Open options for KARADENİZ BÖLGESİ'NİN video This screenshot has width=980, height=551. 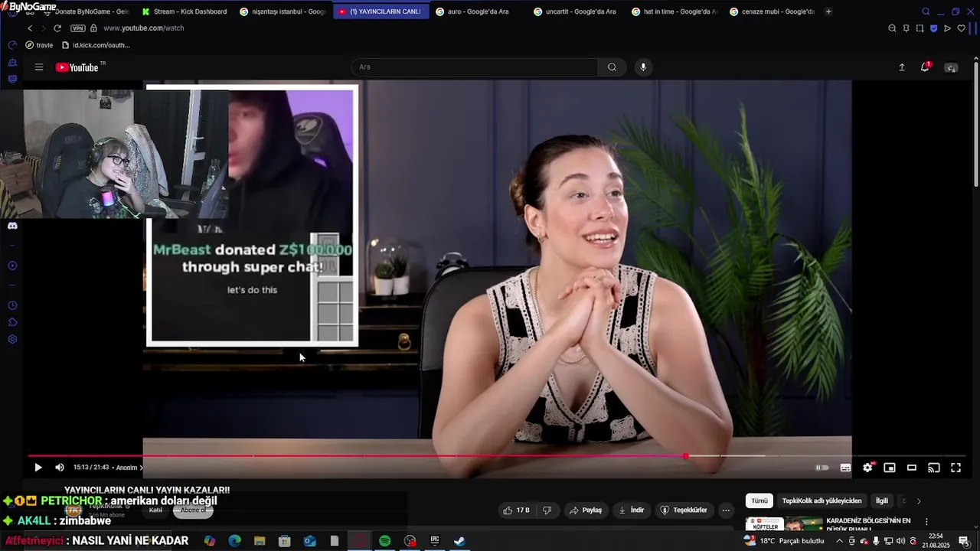click(x=926, y=522)
